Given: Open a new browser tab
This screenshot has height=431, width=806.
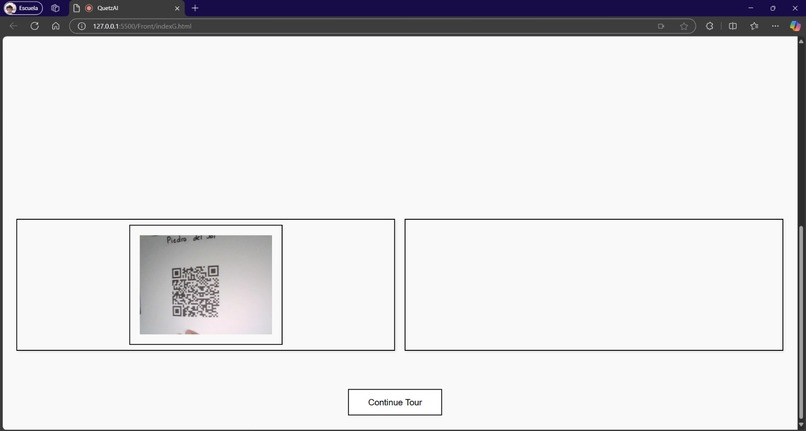Looking at the screenshot, I should click(195, 8).
